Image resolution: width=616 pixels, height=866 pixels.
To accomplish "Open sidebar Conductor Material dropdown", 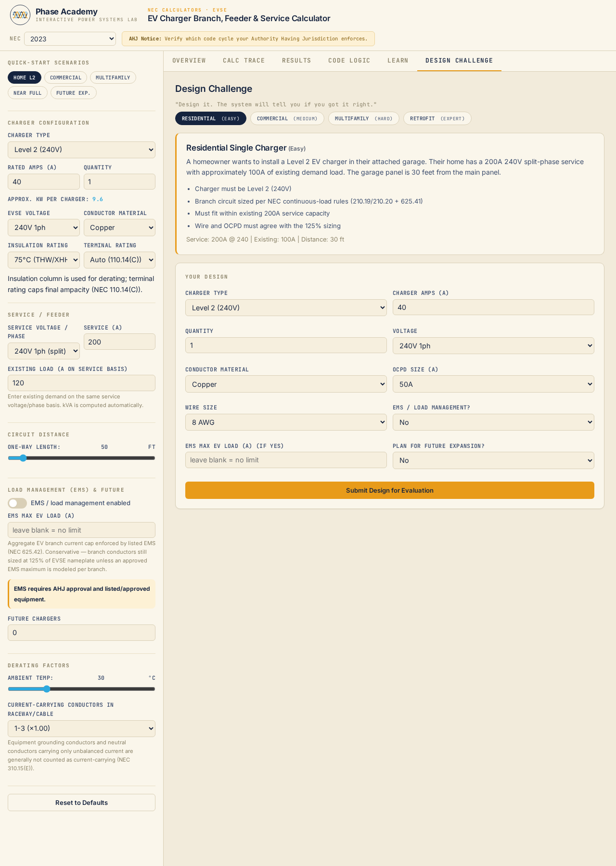I will (119, 228).
